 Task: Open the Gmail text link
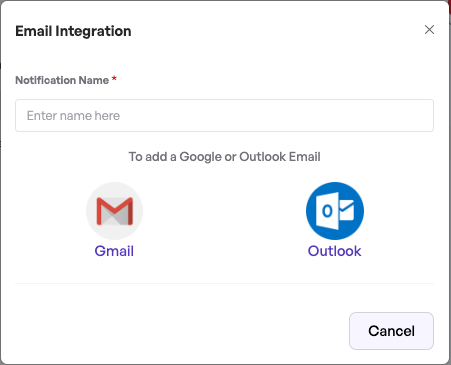114,251
